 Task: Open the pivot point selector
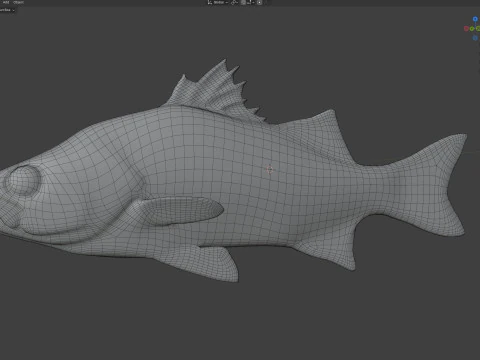coord(234,2)
